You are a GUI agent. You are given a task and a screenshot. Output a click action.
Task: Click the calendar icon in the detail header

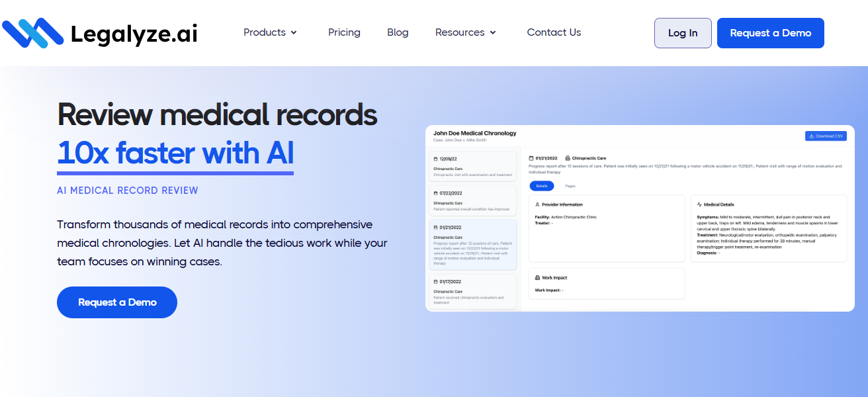point(532,158)
